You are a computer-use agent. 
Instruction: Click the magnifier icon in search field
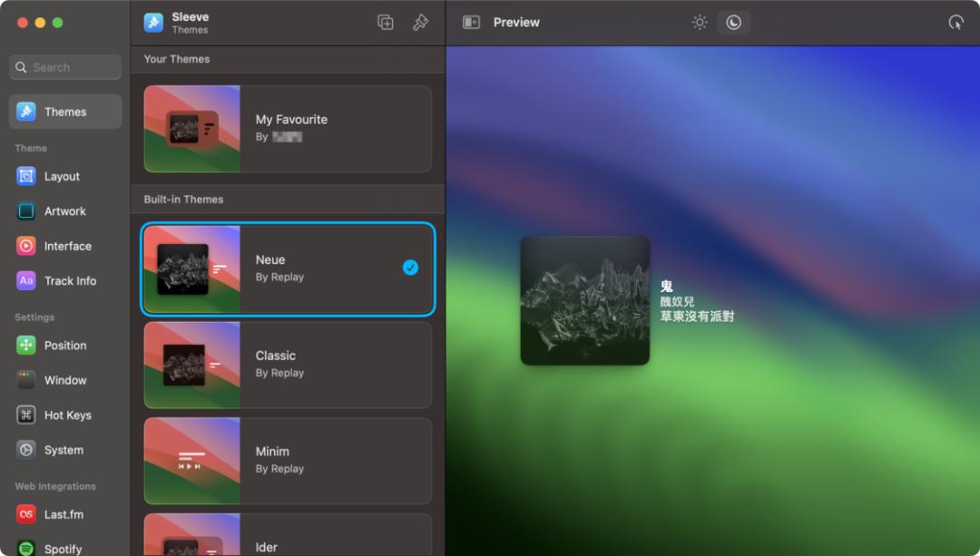[x=21, y=67]
